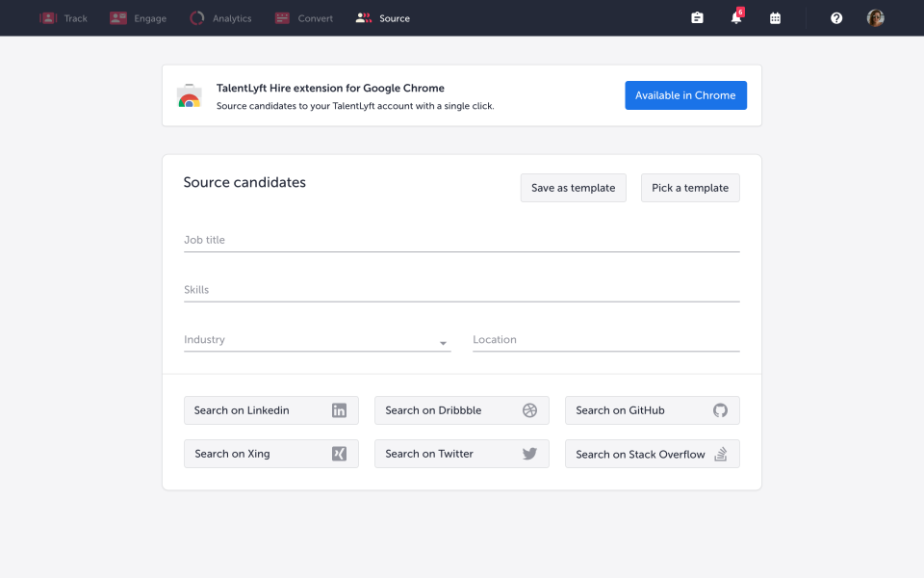The height and width of the screenshot is (578, 924).
Task: Click the Stack Overflow icon
Action: click(x=720, y=454)
